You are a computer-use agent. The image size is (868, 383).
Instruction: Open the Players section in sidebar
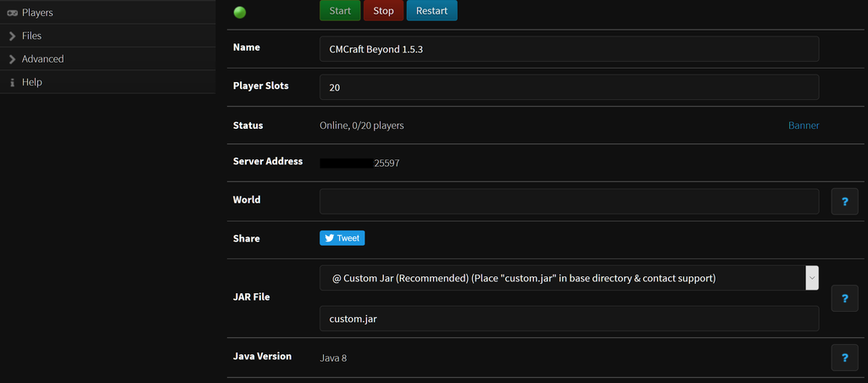point(36,13)
